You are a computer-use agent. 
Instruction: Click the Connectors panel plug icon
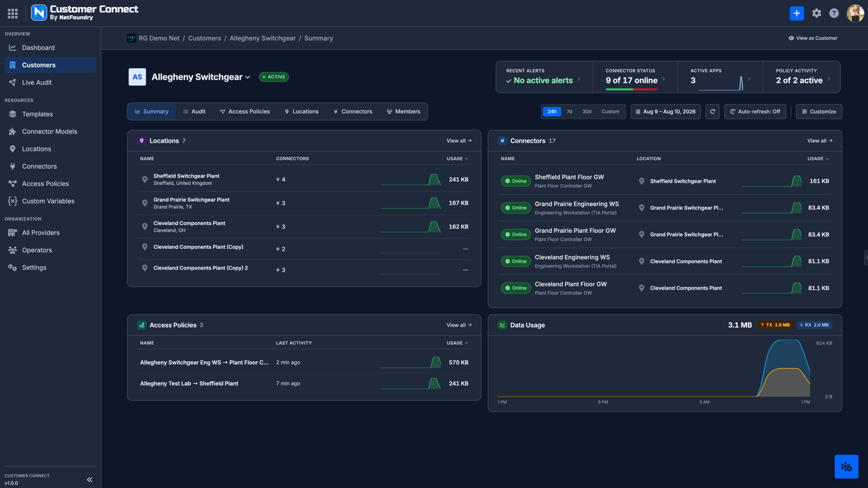pyautogui.click(x=502, y=141)
